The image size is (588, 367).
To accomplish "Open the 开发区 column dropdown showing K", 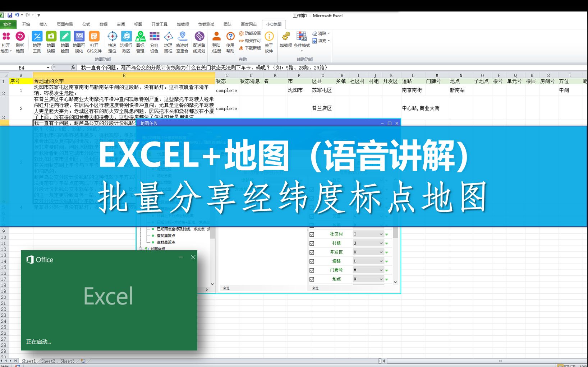I will [368, 252].
